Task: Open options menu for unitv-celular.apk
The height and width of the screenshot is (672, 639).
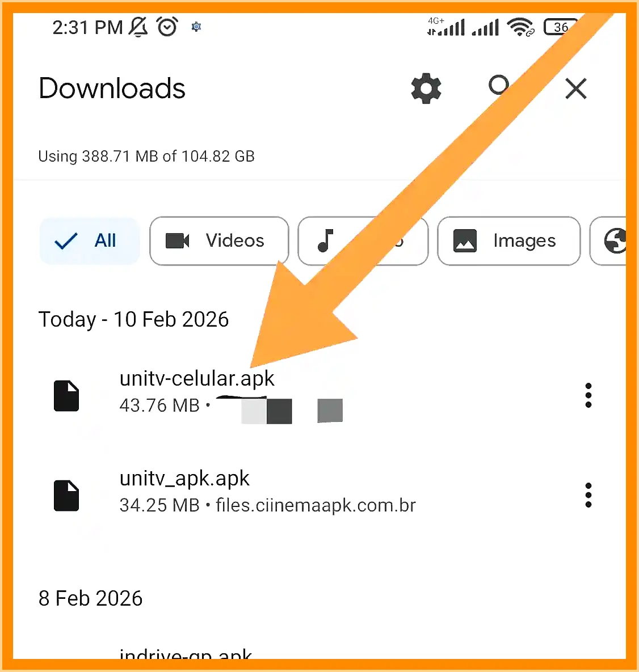Action: 588,395
